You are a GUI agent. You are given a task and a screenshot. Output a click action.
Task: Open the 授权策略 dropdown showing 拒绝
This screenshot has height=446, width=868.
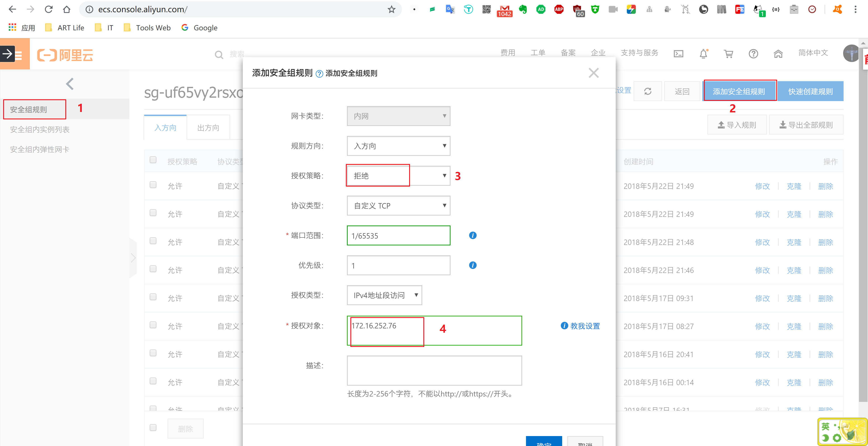398,176
